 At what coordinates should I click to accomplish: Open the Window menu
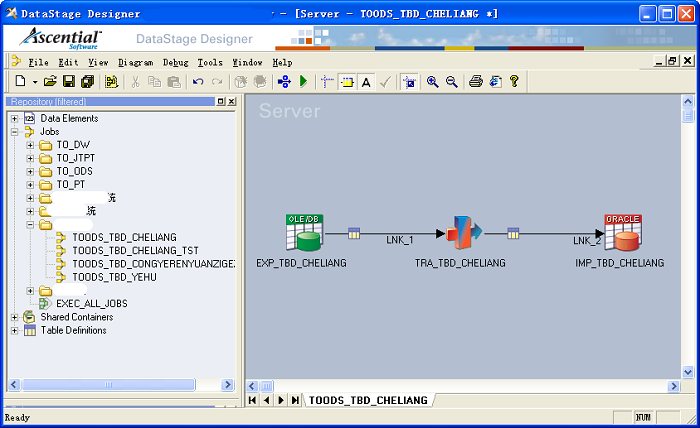(x=247, y=62)
